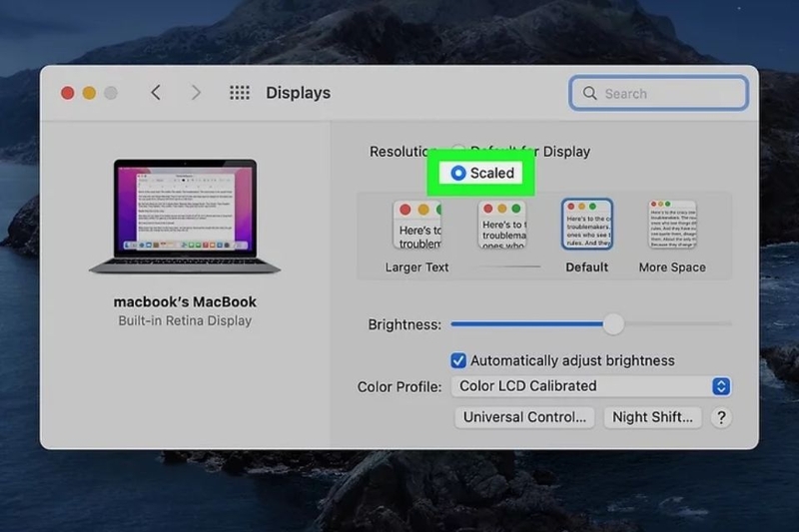
Task: Minimize the window with yellow button
Action: tap(89, 93)
